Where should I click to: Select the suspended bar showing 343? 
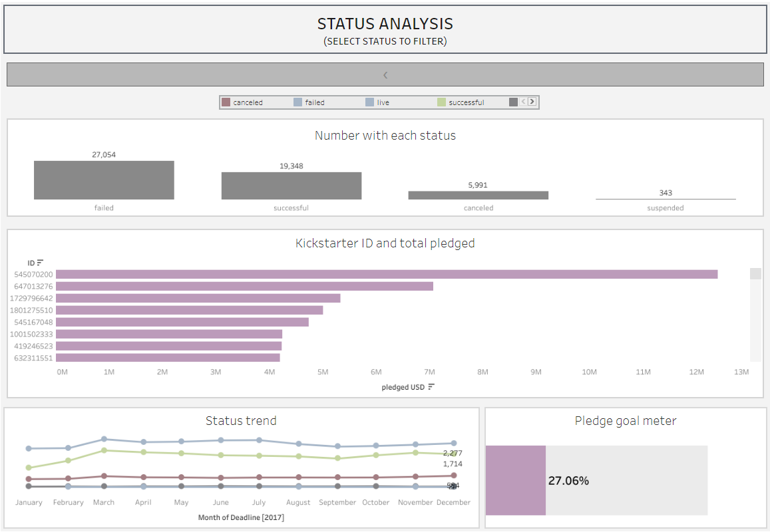[666, 199]
